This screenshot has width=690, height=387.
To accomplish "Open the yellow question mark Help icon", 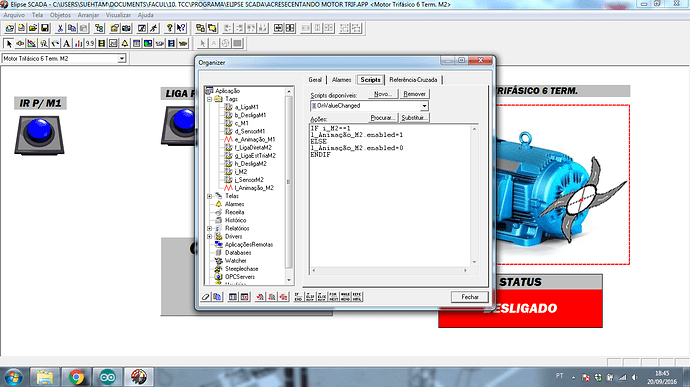I will (x=169, y=29).
